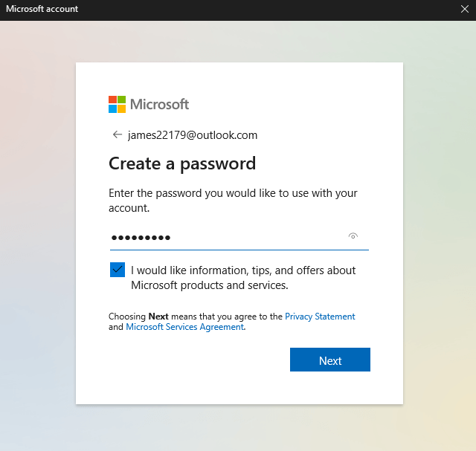Image resolution: width=476 pixels, height=451 pixels.
Task: Show the password using the eye icon
Action: coord(353,236)
